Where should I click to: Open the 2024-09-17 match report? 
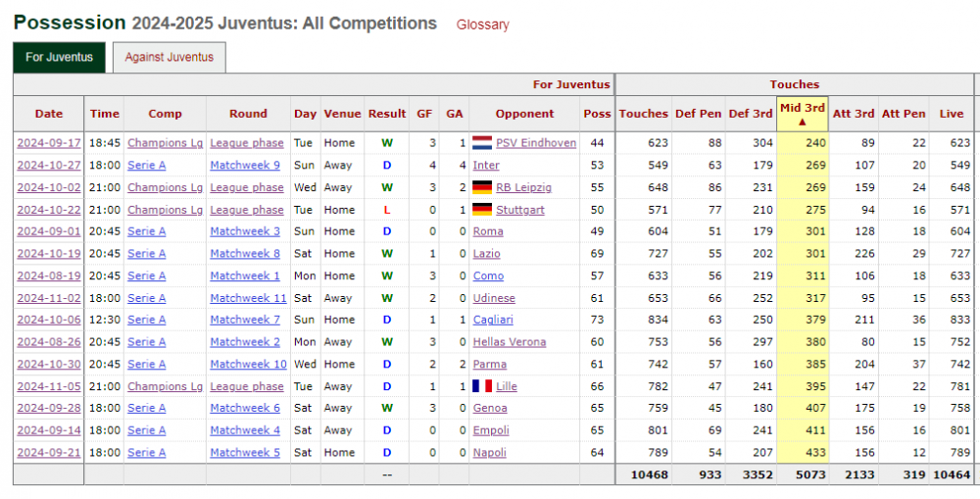(49, 142)
